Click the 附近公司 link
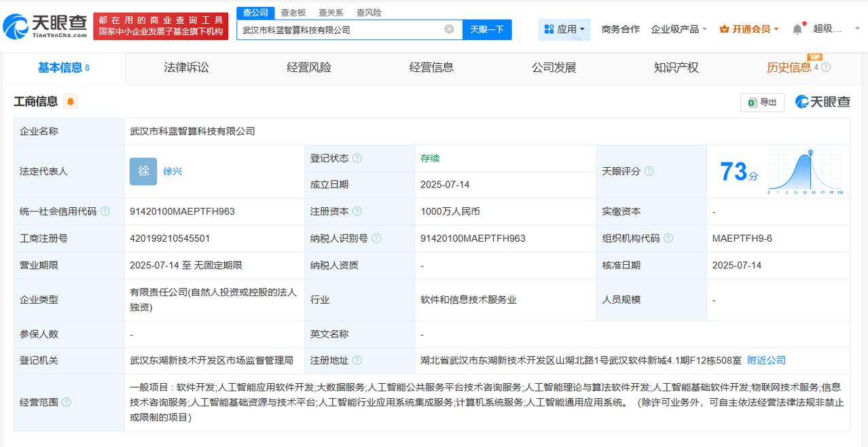The height and width of the screenshot is (447, 868). pyautogui.click(x=766, y=360)
